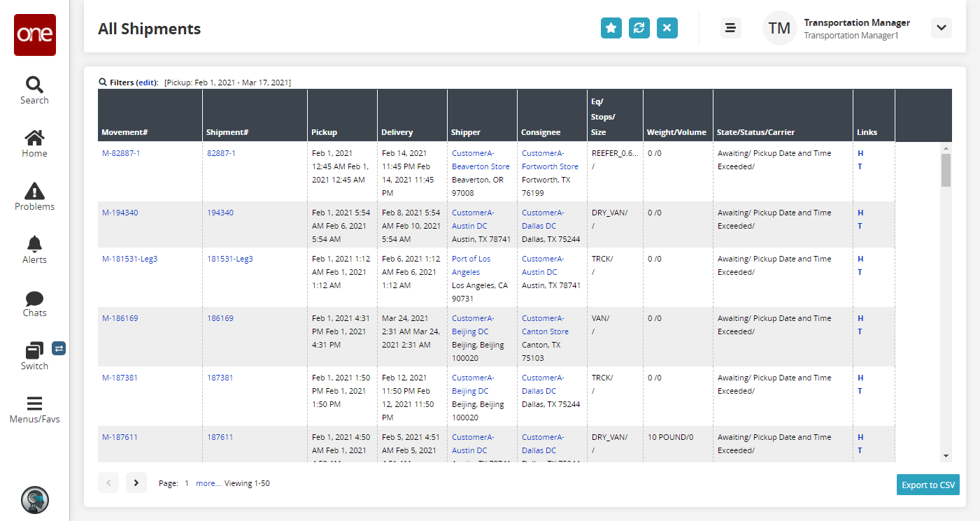Image resolution: width=980 pixels, height=521 pixels.
Task: Add page to favorites with star icon
Action: 611,28
